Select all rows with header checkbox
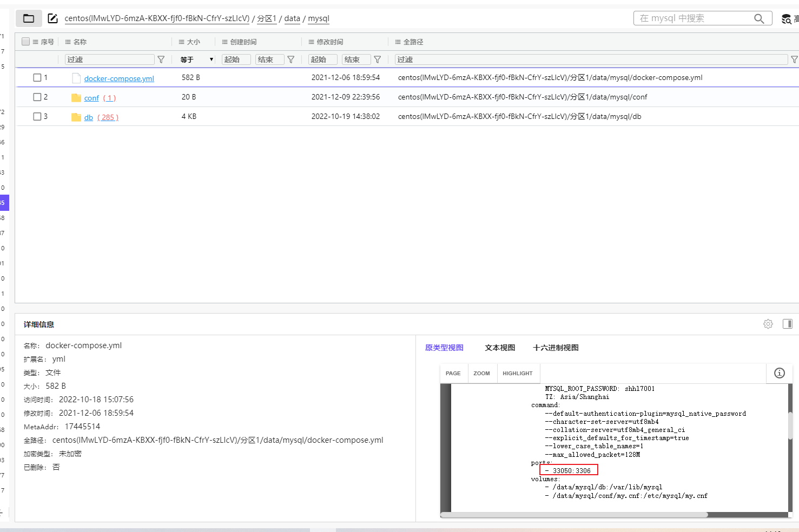The height and width of the screenshot is (532, 799). pyautogui.click(x=25, y=42)
